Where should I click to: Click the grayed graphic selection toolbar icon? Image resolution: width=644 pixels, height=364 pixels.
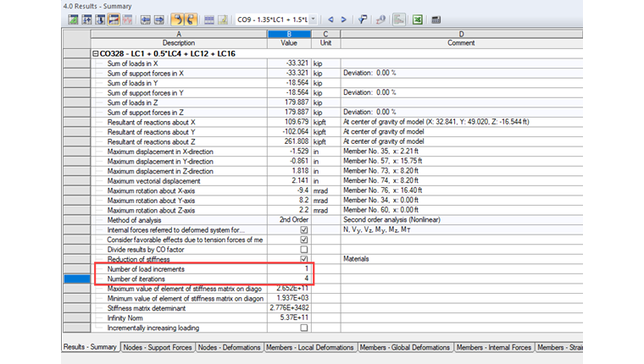[399, 19]
